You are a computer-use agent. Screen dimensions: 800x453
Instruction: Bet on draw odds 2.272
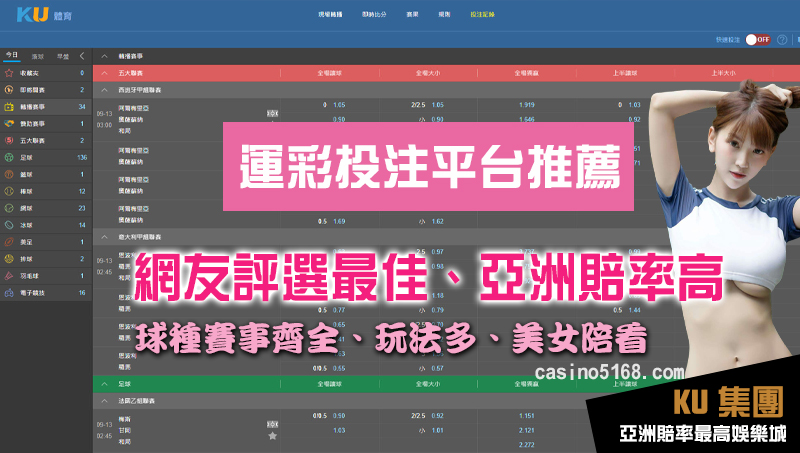(527, 445)
